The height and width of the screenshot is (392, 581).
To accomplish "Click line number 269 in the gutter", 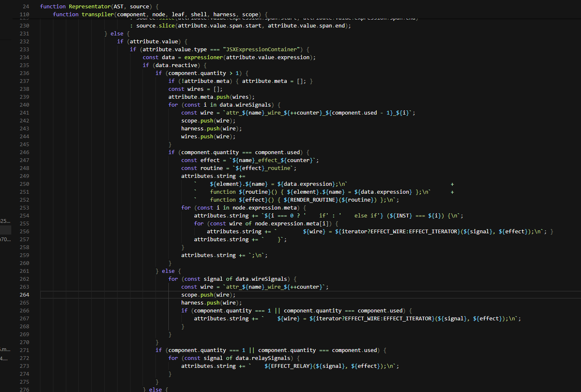I will [x=24, y=334].
